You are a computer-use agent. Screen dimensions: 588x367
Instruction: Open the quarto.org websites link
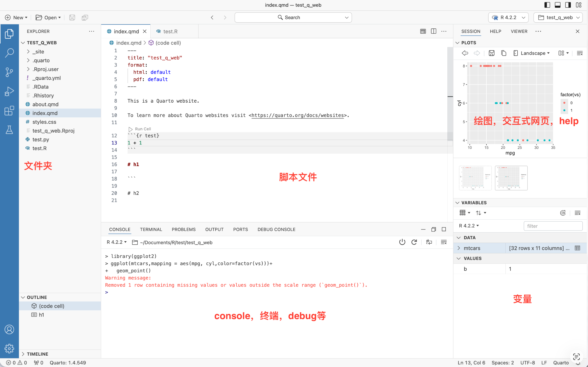point(297,115)
